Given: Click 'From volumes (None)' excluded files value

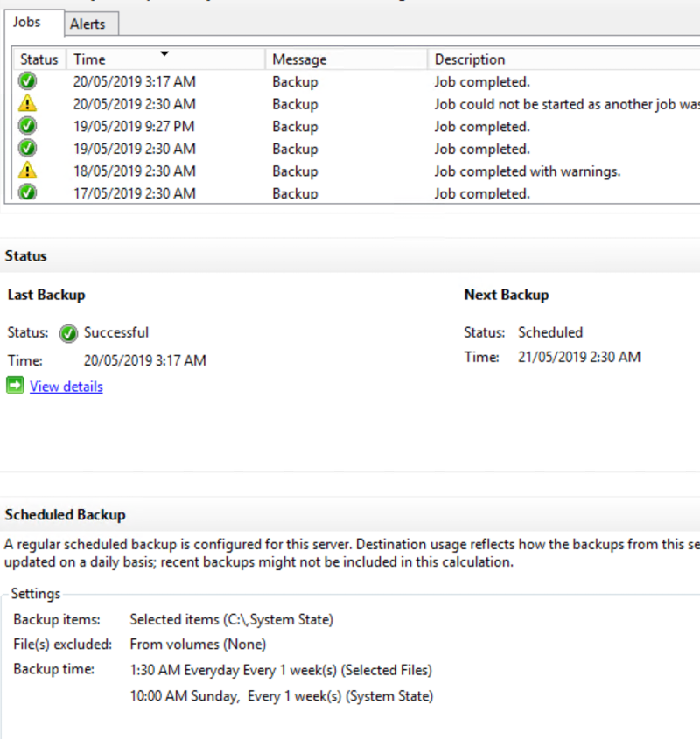Looking at the screenshot, I should (x=198, y=645).
